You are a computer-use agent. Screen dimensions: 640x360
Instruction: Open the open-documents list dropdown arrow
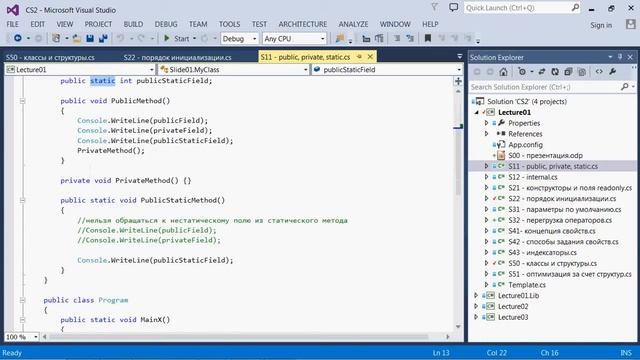click(x=460, y=57)
